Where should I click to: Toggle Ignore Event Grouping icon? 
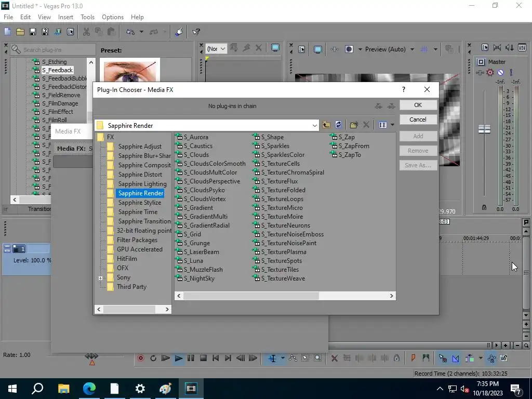point(504,358)
